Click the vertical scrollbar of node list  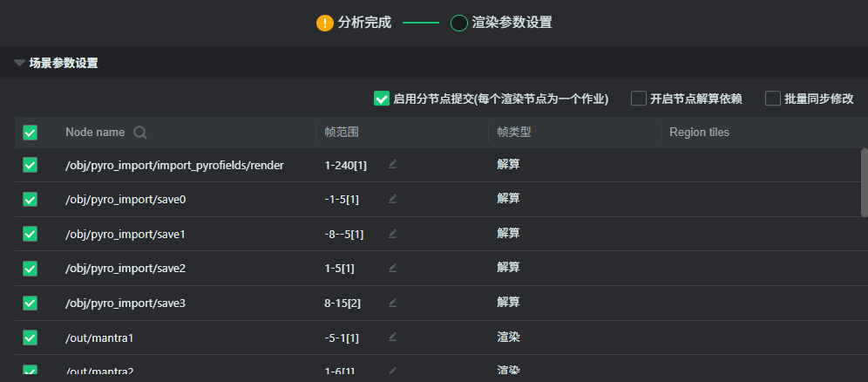[x=864, y=183]
